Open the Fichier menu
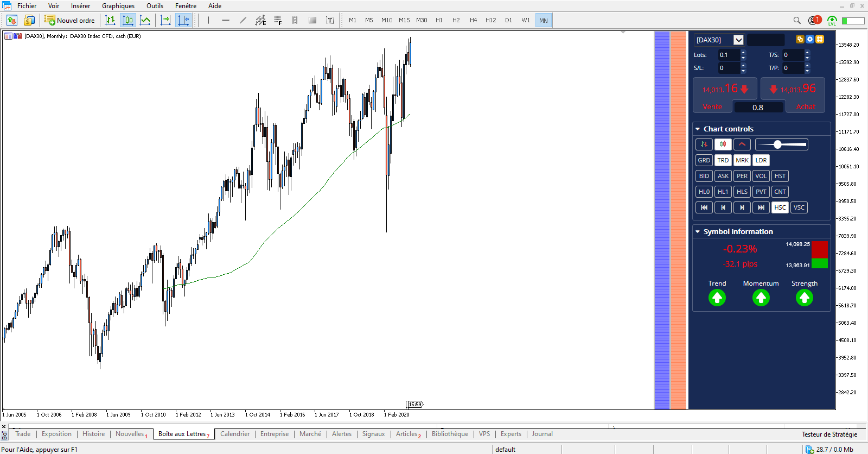This screenshot has width=868, height=454. tap(27, 6)
